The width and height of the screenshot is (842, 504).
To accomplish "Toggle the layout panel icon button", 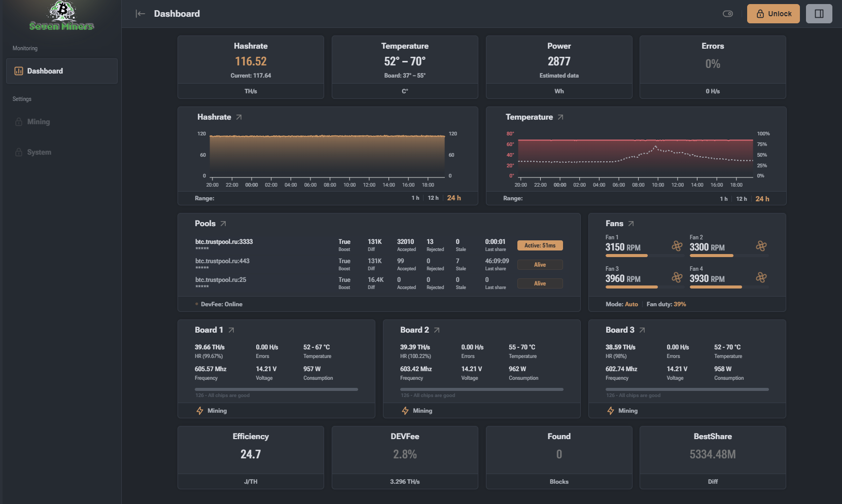I will click(819, 14).
